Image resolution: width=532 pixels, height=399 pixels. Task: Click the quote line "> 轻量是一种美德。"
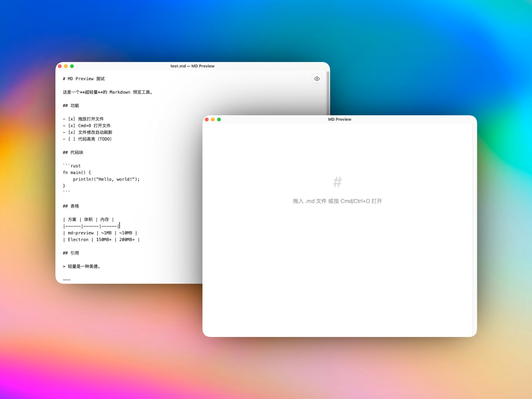(81, 266)
